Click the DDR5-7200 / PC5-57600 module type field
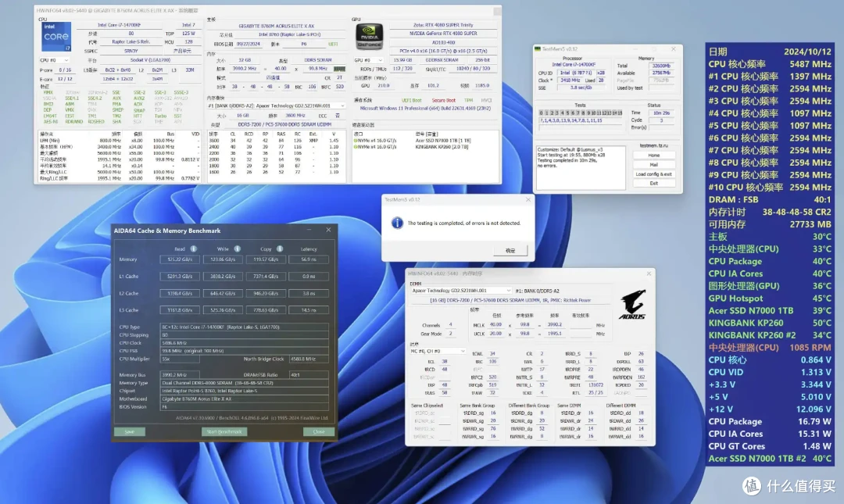Viewport: 844px width, 504px height. (x=284, y=124)
